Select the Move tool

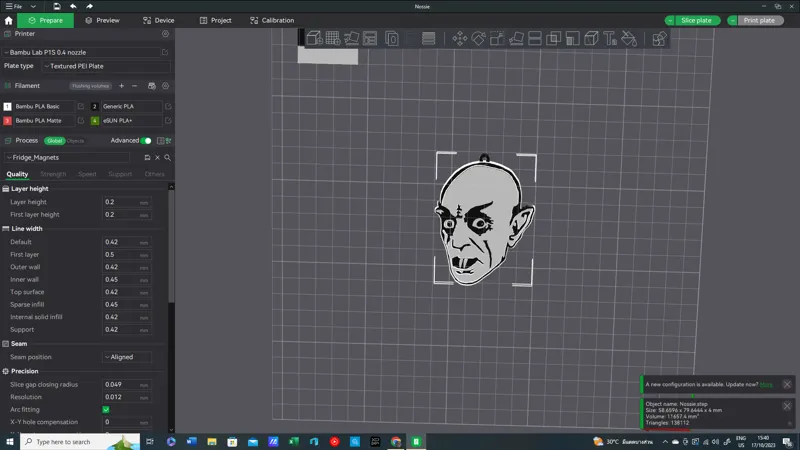[460, 38]
